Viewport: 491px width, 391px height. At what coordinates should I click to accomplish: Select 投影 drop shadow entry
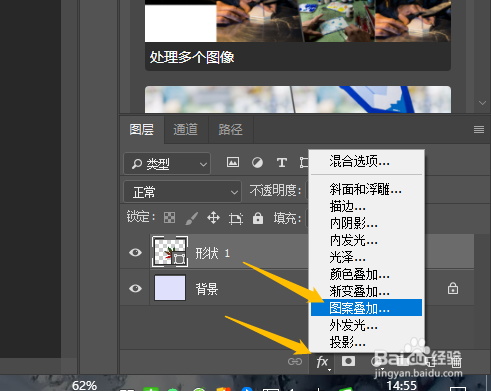tap(366, 342)
